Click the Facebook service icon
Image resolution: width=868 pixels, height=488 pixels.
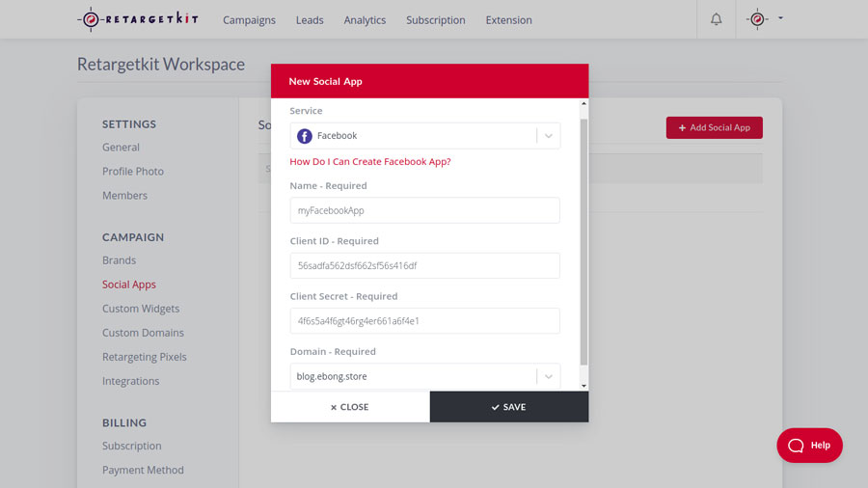(x=305, y=136)
